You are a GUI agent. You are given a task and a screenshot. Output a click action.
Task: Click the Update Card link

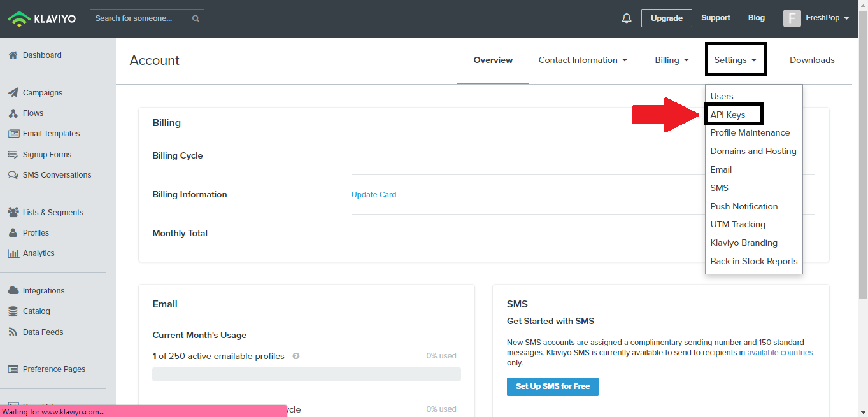click(x=374, y=195)
